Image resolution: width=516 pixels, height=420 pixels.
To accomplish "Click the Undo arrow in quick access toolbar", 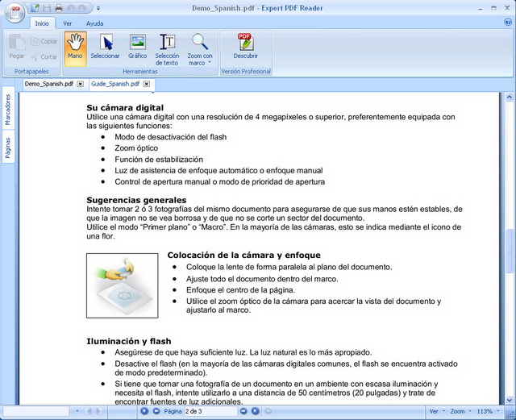I will coord(71,8).
